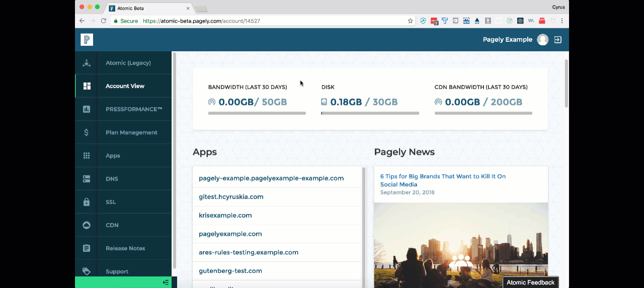Select the Account View dashboard icon
Screen dimensions: 644x288
tap(87, 86)
